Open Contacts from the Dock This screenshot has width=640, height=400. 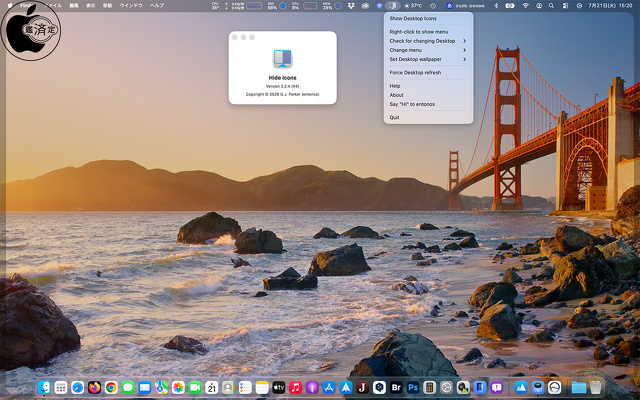[x=228, y=387]
